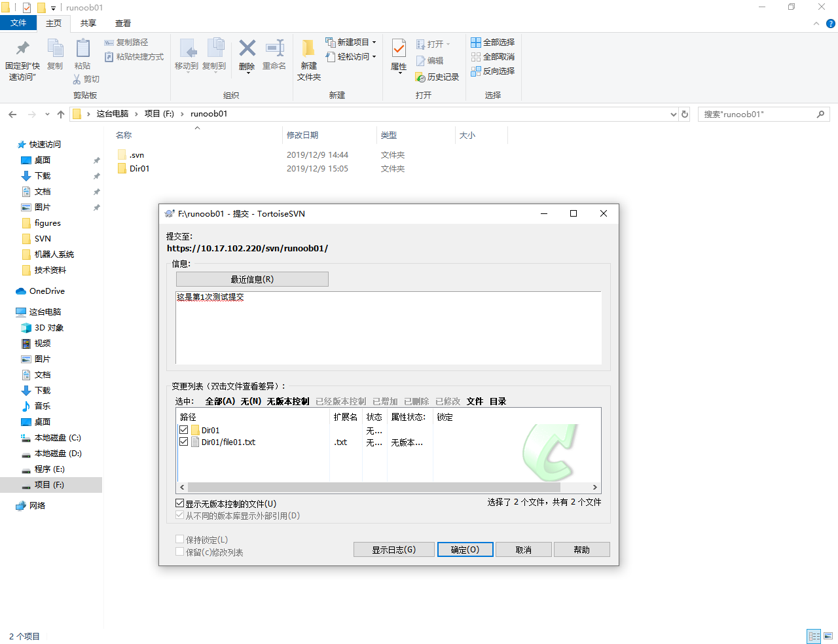This screenshot has width=838, height=644.
Task: Select 项目 (F:) in navigation pane
Action: pos(51,485)
